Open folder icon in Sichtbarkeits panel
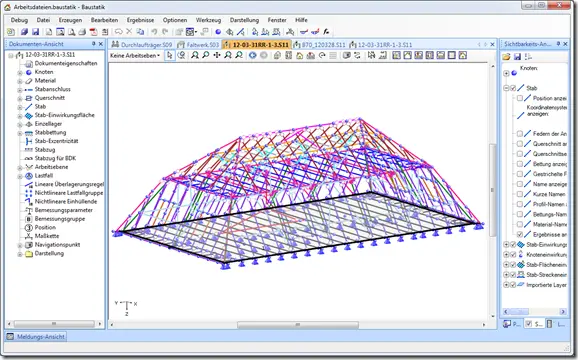578x360 pixels. point(506,56)
